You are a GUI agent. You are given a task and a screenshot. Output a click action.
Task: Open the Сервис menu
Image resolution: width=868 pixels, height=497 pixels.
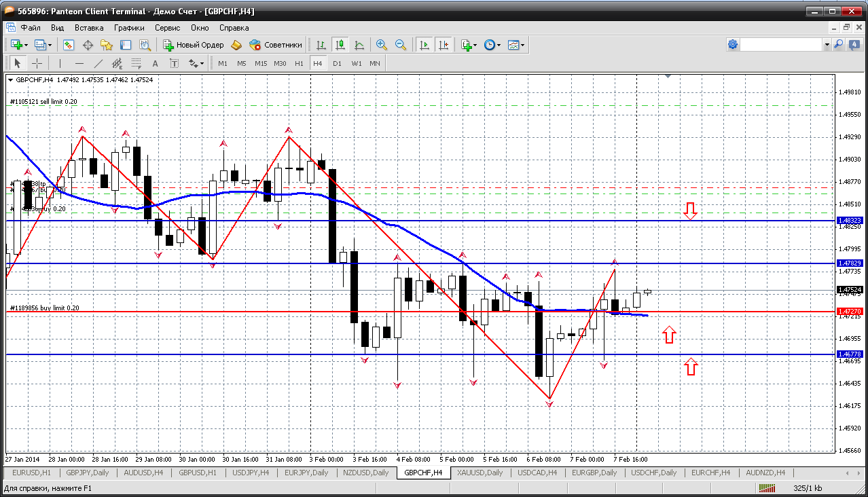pos(167,28)
